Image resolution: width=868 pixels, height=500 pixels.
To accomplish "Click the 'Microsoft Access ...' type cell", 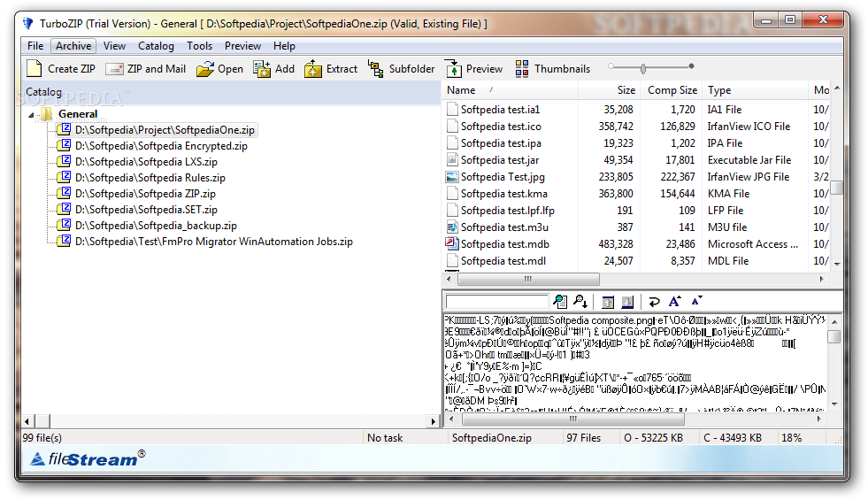I will (x=753, y=244).
